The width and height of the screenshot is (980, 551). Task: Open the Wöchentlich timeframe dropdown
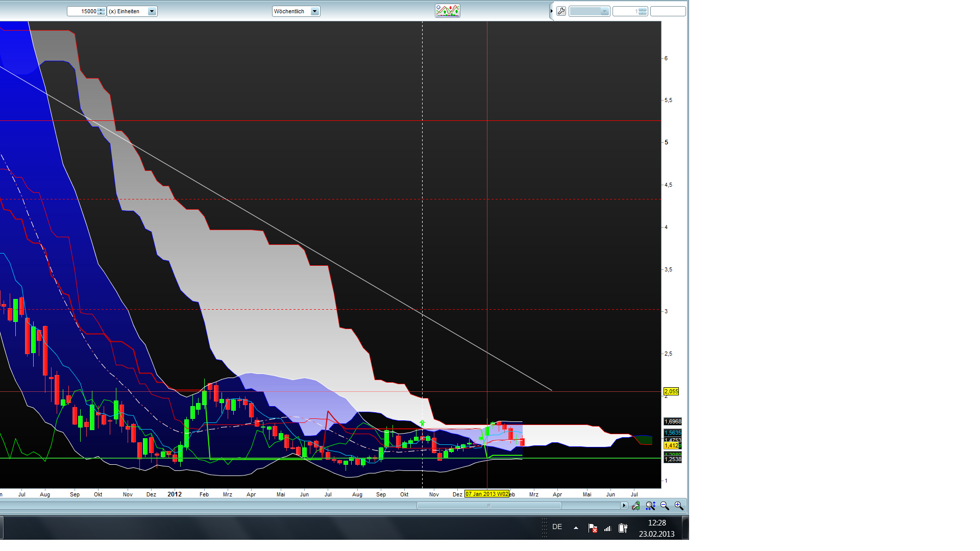[x=314, y=11]
